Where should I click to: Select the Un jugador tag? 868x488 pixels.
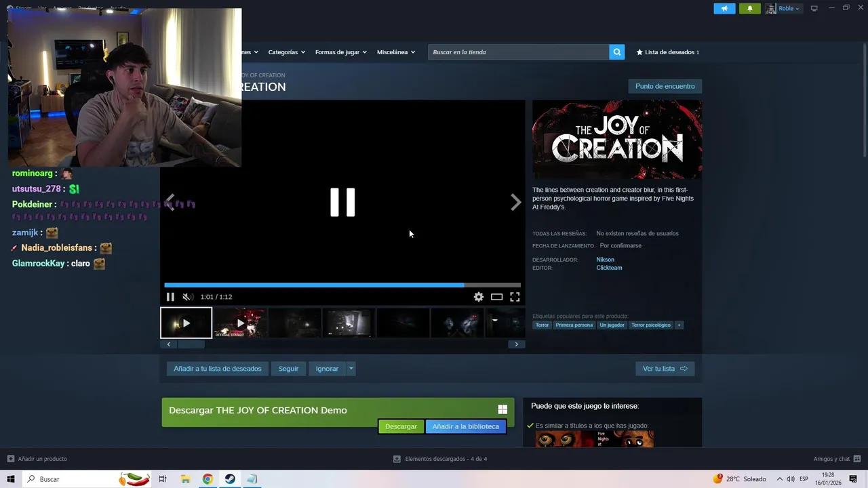pyautogui.click(x=612, y=325)
